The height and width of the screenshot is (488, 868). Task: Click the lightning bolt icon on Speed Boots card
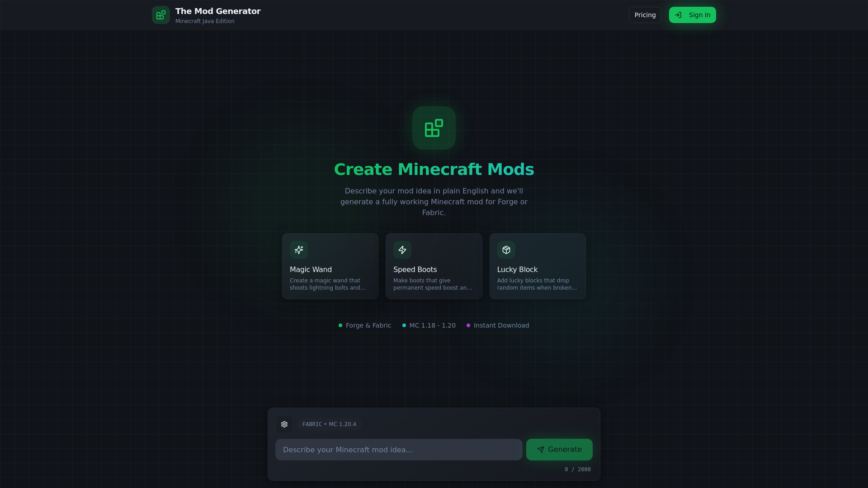coord(402,250)
